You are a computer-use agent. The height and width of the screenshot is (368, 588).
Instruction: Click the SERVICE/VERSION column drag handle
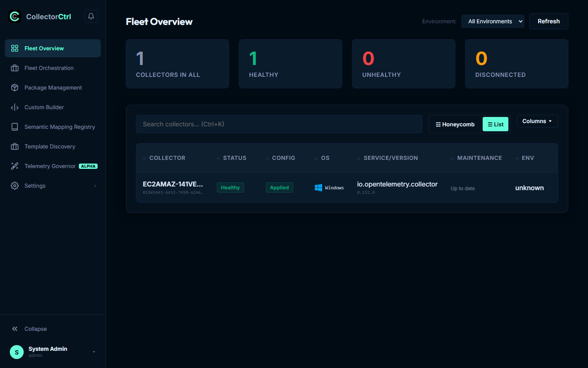pos(359,158)
